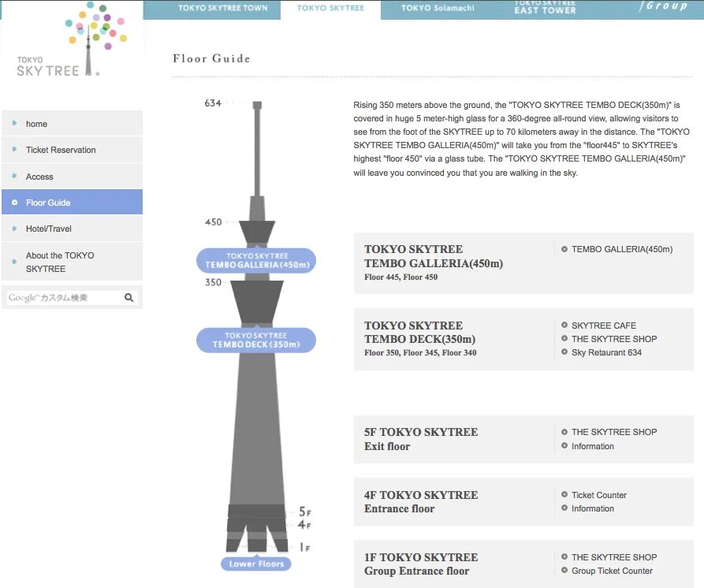Open THE SKYTREE SHOP link under 1F

tap(614, 557)
